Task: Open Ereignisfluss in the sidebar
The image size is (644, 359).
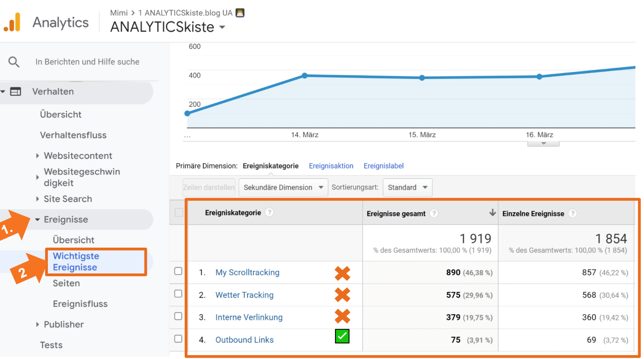Action: click(80, 304)
